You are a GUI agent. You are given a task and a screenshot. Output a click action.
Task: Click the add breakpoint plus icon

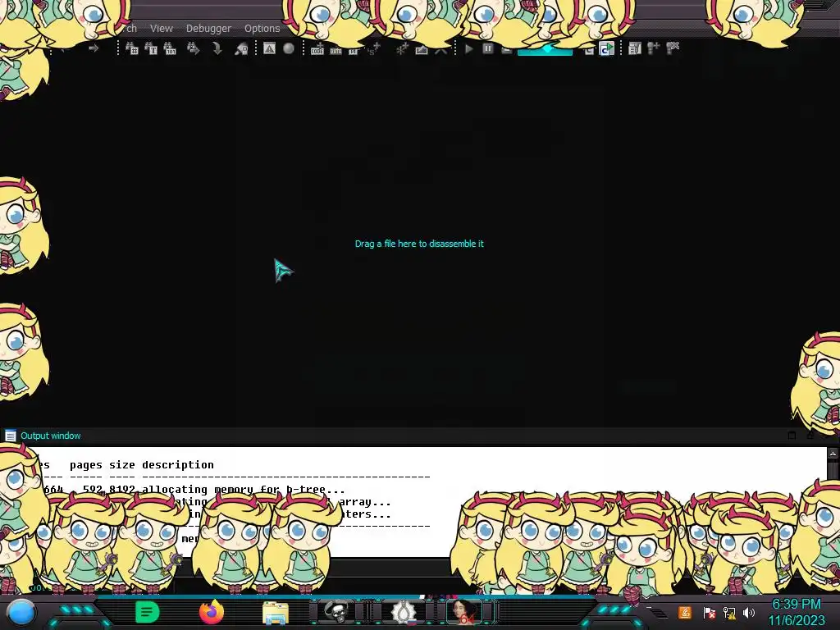pos(653,48)
